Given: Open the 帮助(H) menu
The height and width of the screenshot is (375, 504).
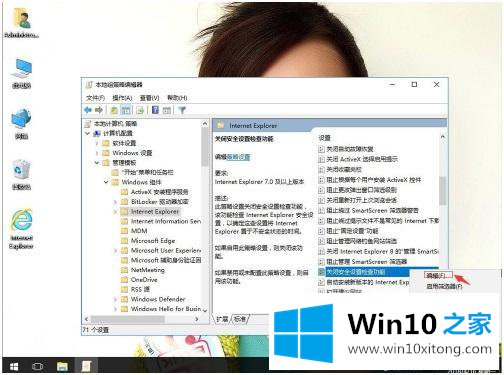Looking at the screenshot, I should (x=177, y=98).
